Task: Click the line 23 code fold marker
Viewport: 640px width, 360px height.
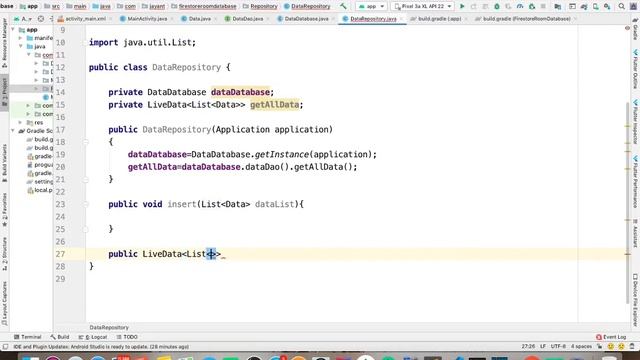Action: (86, 204)
